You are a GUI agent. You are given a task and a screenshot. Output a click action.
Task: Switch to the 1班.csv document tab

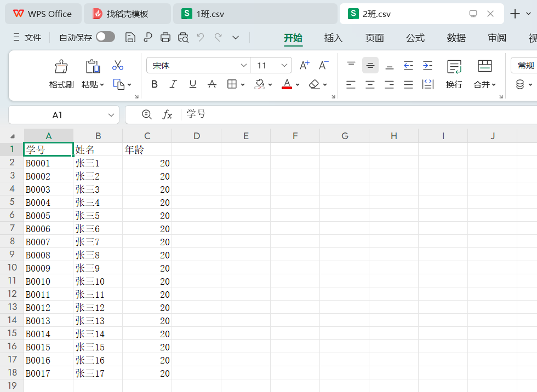tap(255, 14)
